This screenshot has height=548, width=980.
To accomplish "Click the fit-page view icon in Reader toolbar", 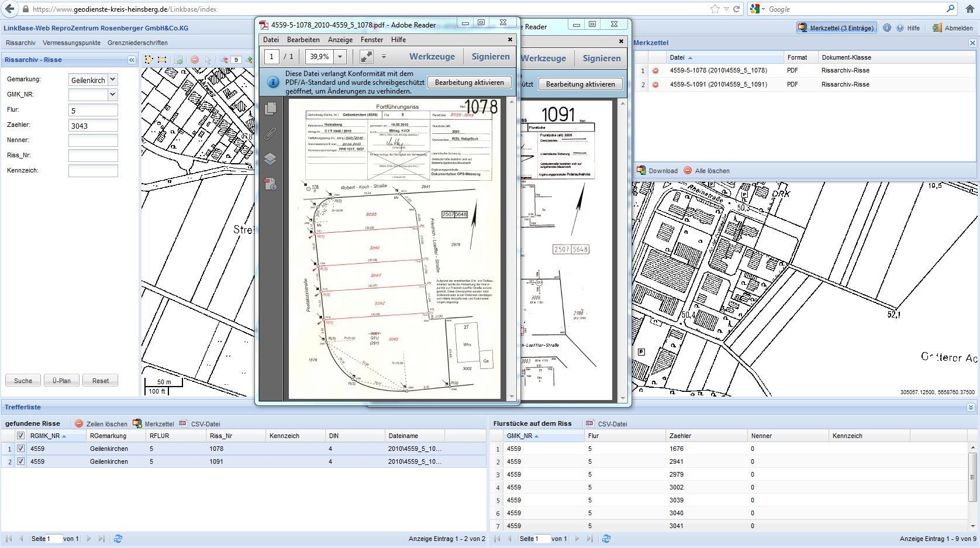I will 367,57.
